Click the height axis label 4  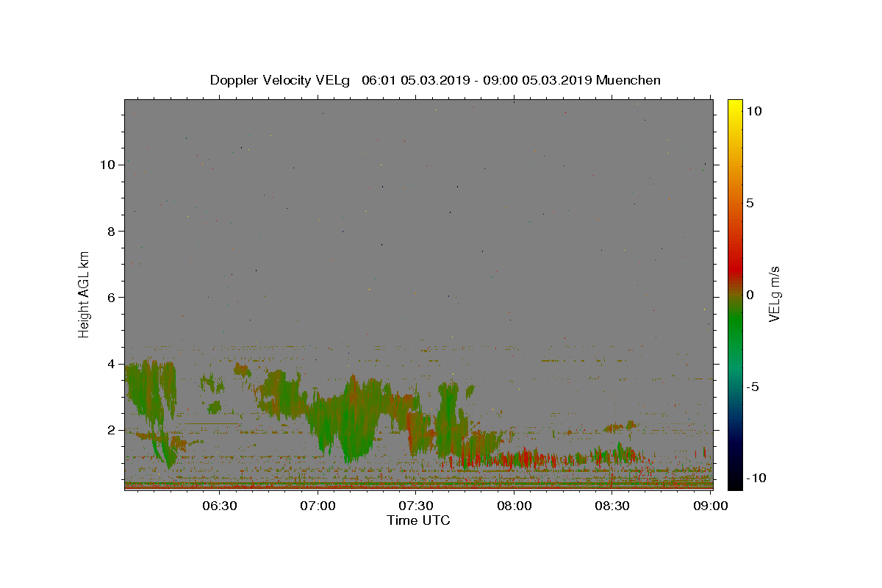click(110, 364)
